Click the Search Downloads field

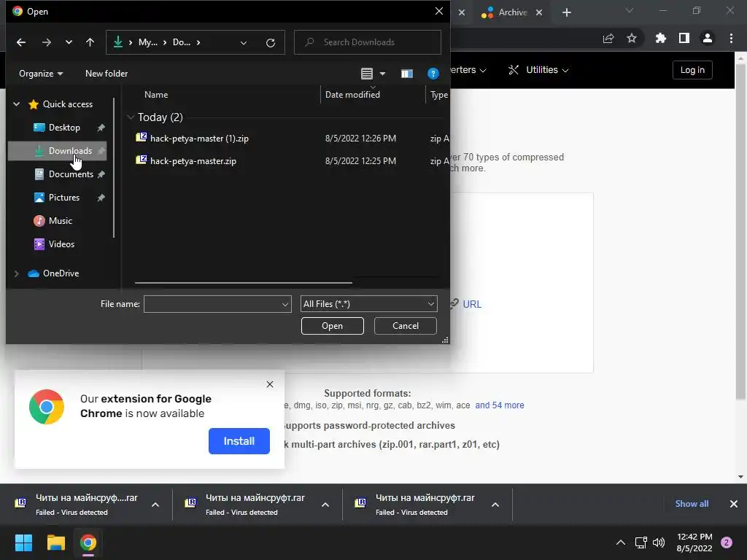pos(368,42)
